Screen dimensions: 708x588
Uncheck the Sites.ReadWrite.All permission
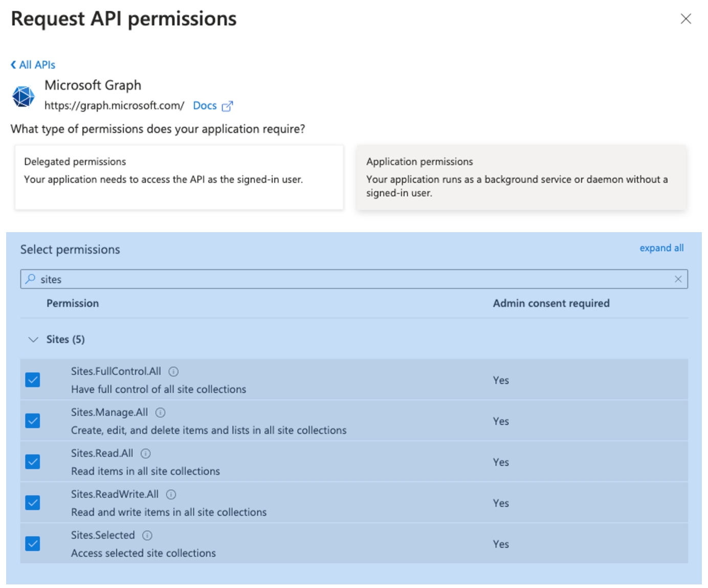coord(33,503)
